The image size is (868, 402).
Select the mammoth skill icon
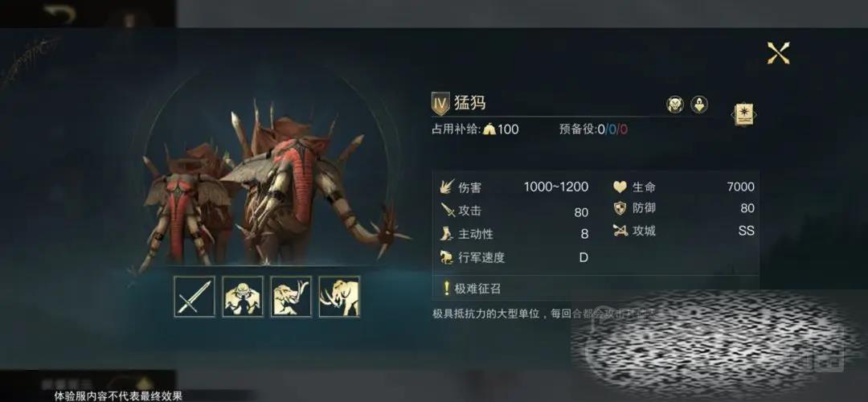click(339, 297)
